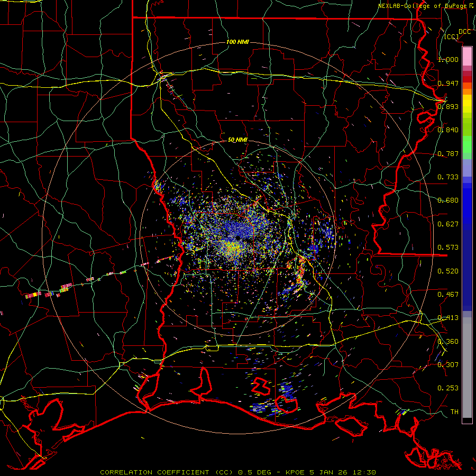Click the 0.413 scale value
The image size is (476, 476).
point(448,318)
